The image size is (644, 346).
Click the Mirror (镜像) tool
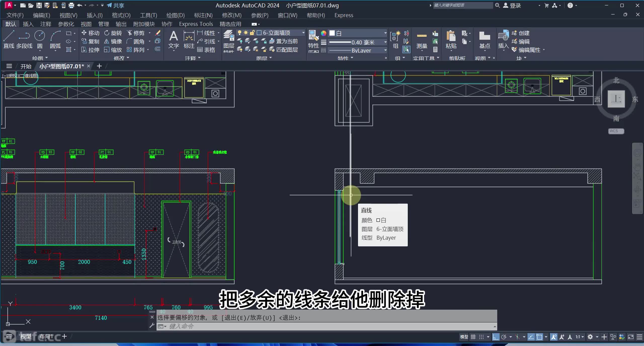coord(113,41)
